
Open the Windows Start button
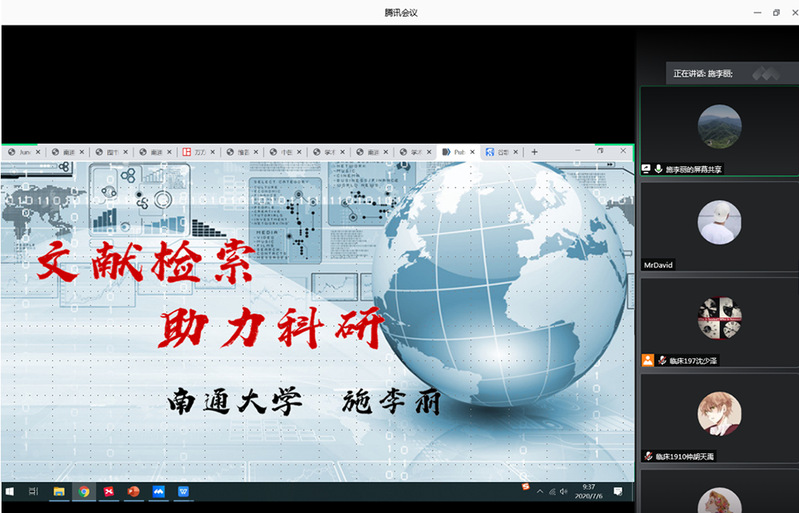(10, 492)
